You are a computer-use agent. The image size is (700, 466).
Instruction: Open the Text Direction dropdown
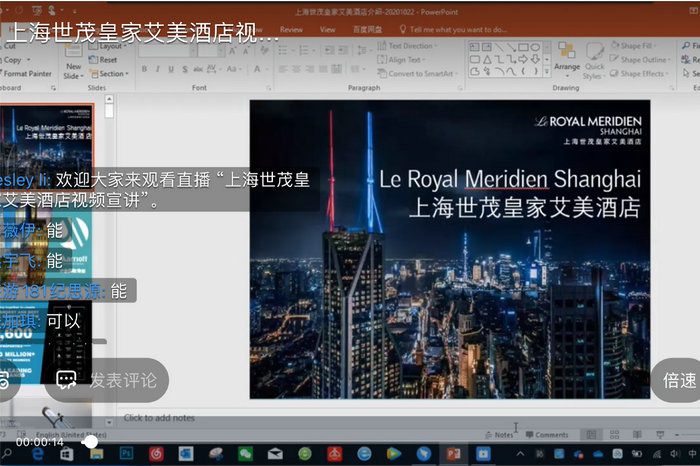(x=408, y=46)
